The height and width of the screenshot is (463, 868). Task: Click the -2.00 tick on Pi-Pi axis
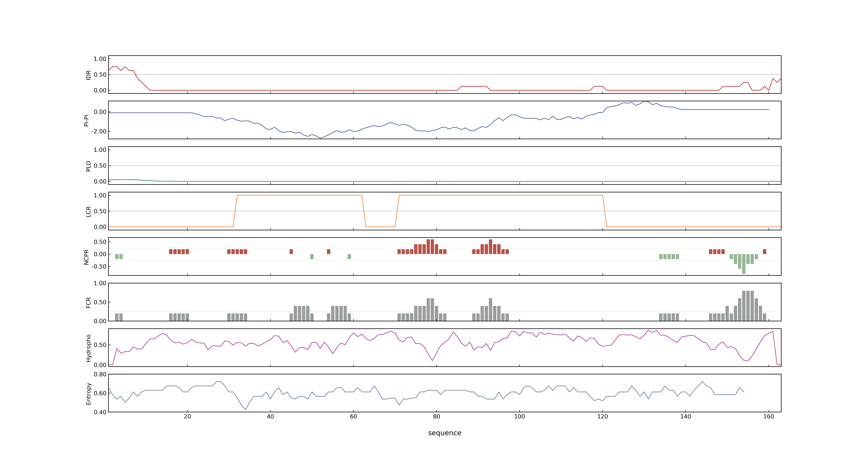99,131
